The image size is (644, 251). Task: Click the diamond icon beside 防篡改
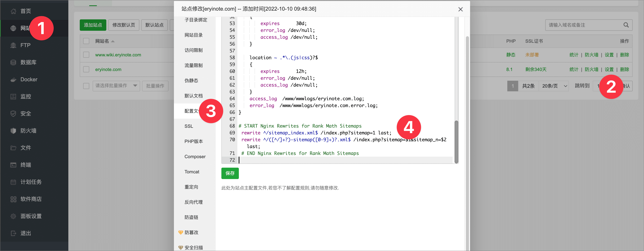pos(181,233)
